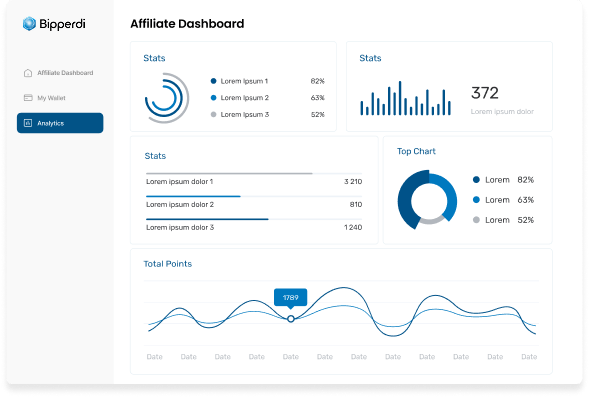Viewport: 590px width, 398px height.
Task: Click the light blue Lorem 63% legend dot
Action: (476, 200)
